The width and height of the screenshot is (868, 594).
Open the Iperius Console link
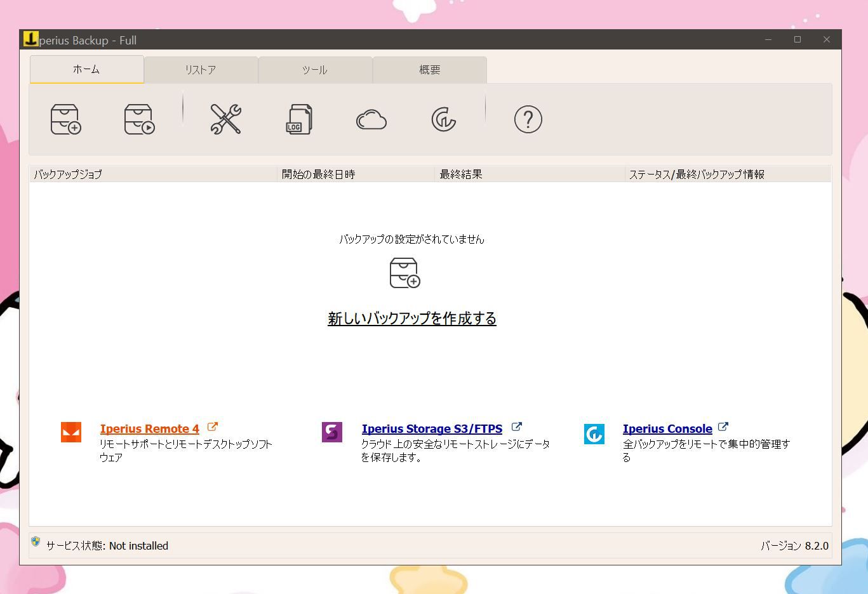click(x=667, y=429)
